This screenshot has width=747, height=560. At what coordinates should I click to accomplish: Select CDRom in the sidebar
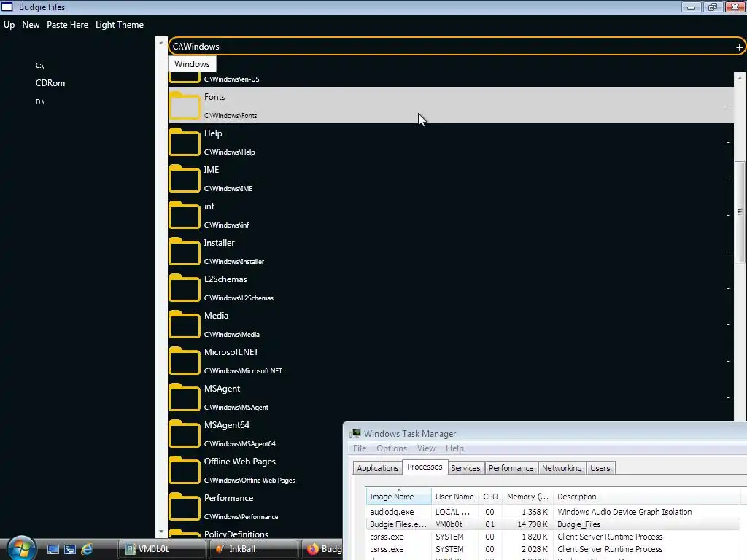pos(50,83)
